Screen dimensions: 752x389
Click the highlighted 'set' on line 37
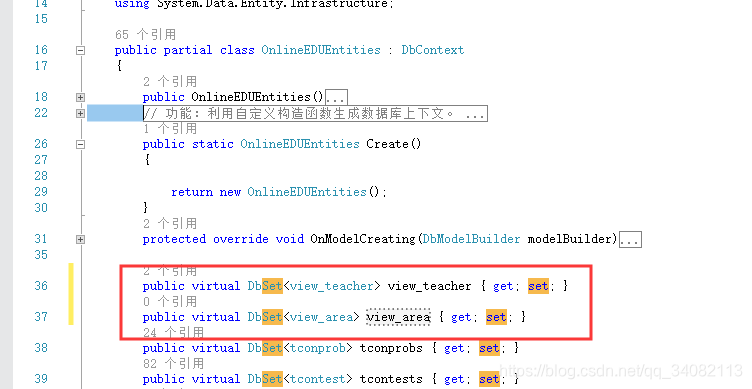click(x=496, y=317)
